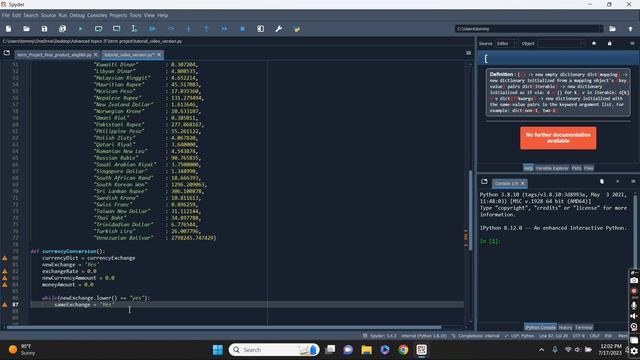The image size is (640, 360).
Task: Continue execution until next breakpoint
Action: point(224,29)
